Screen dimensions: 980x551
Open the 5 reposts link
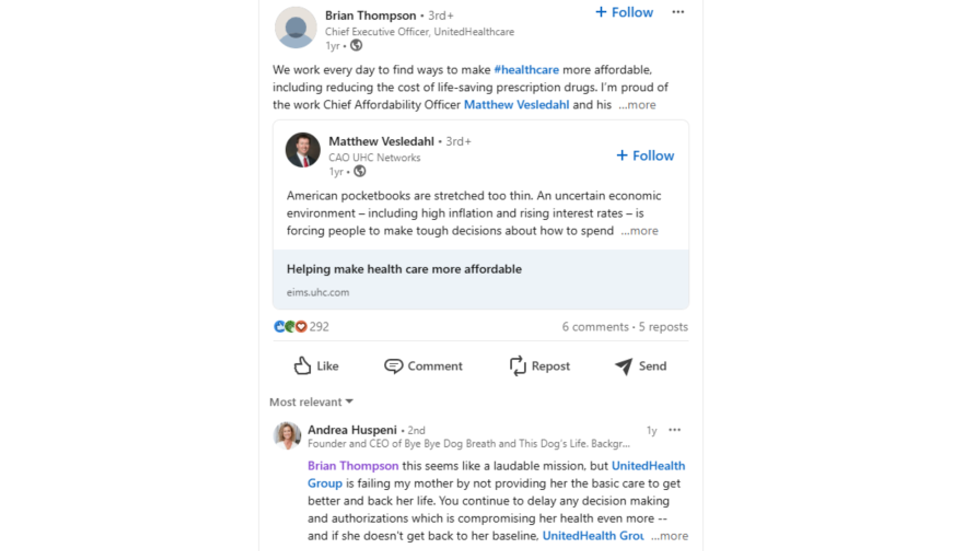click(x=663, y=327)
